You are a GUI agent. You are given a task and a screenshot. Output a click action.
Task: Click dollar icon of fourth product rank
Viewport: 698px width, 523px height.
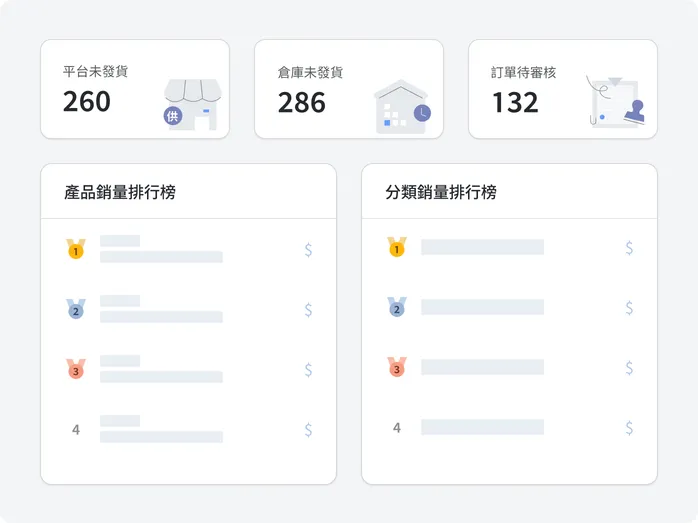click(x=308, y=430)
